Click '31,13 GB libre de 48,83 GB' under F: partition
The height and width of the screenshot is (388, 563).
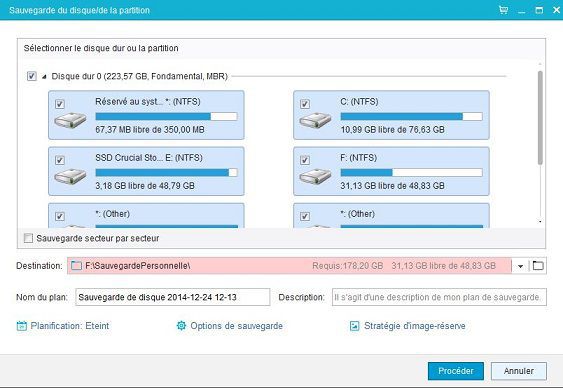click(392, 186)
